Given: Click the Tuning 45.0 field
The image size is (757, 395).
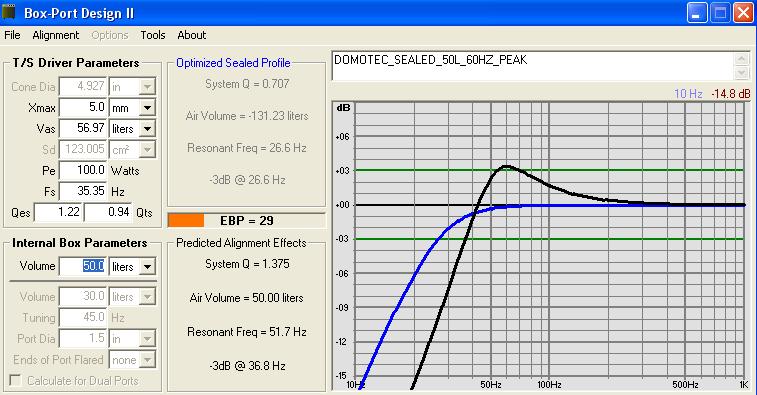Looking at the screenshot, I should tap(83, 317).
